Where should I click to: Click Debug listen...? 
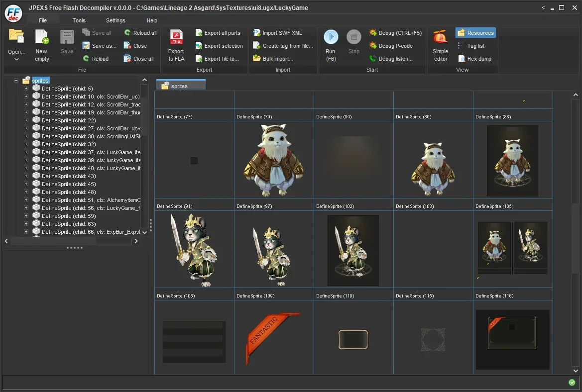[x=391, y=59]
